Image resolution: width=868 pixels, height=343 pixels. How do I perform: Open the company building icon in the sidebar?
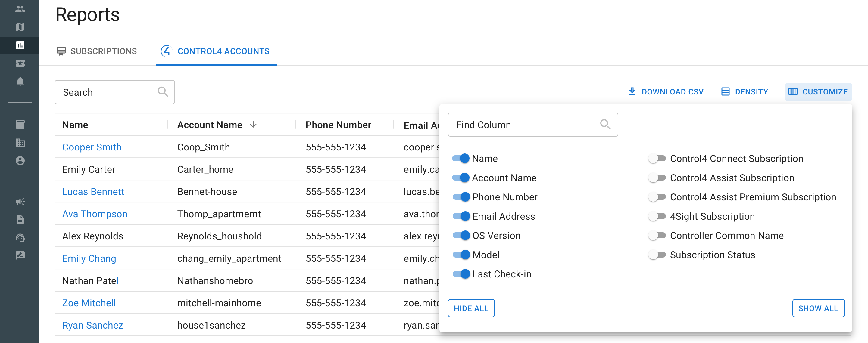coord(20,142)
